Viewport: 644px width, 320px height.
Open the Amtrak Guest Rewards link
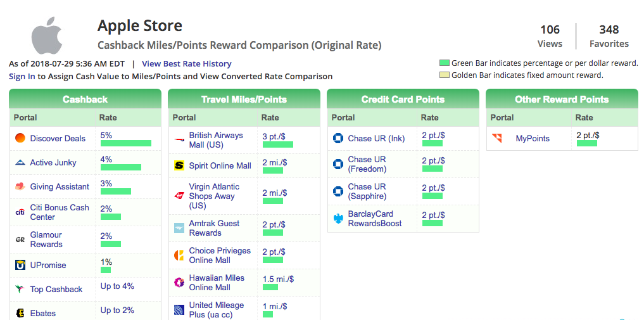coord(214,228)
